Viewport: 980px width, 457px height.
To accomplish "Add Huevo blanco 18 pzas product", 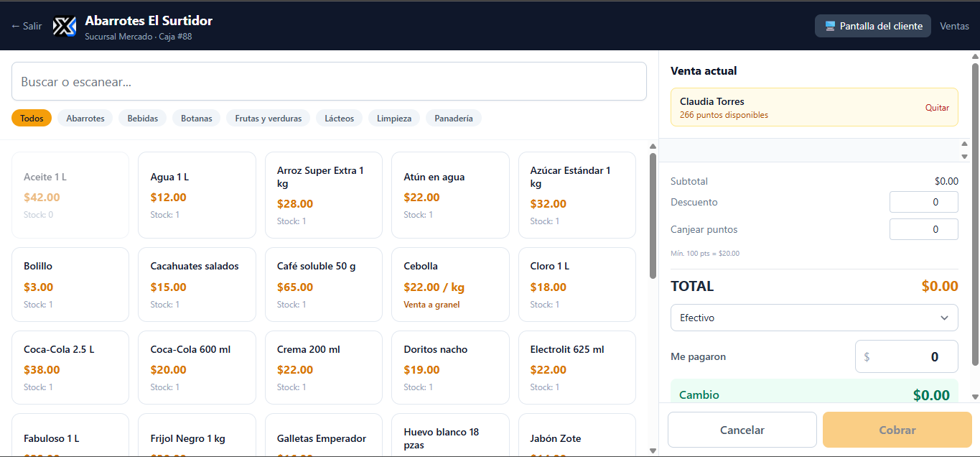I will (x=450, y=435).
